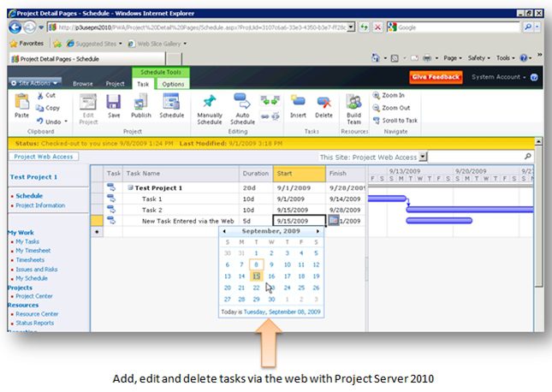552x392 pixels.
Task: Open Suggested Sites favorites item
Action: click(94, 44)
